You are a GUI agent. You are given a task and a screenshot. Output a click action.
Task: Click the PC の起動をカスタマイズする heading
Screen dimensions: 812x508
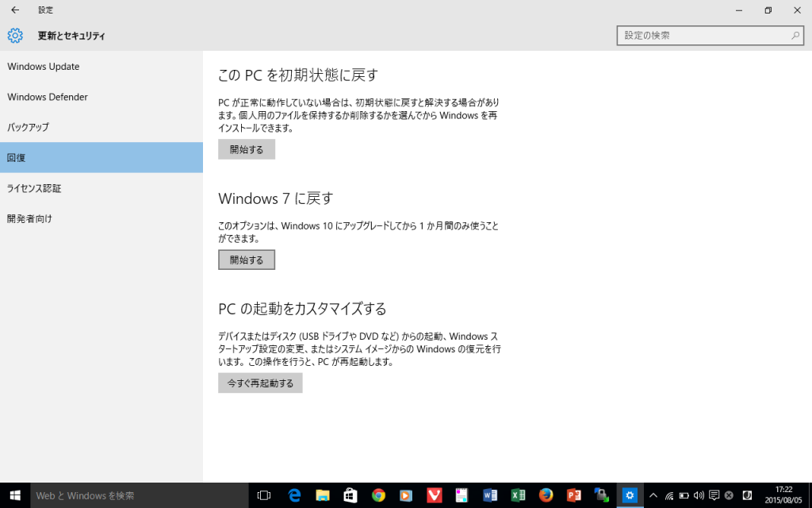tap(302, 309)
